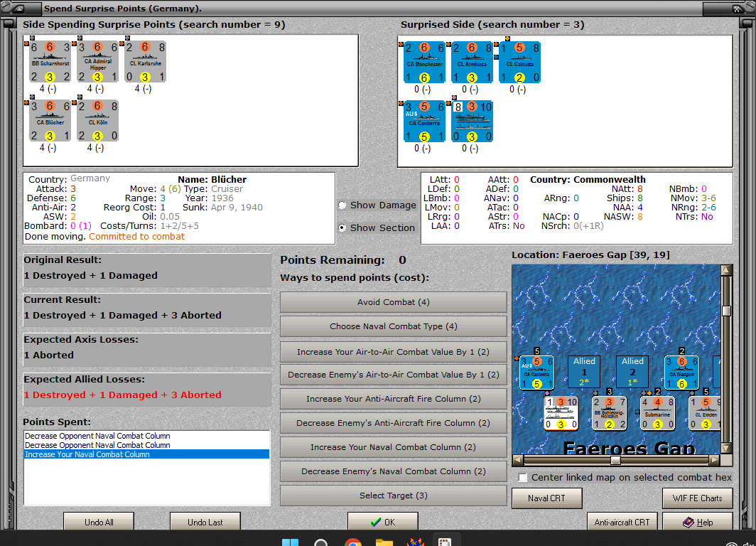Open Chrome from the taskbar
The image size is (756, 546).
[353, 542]
